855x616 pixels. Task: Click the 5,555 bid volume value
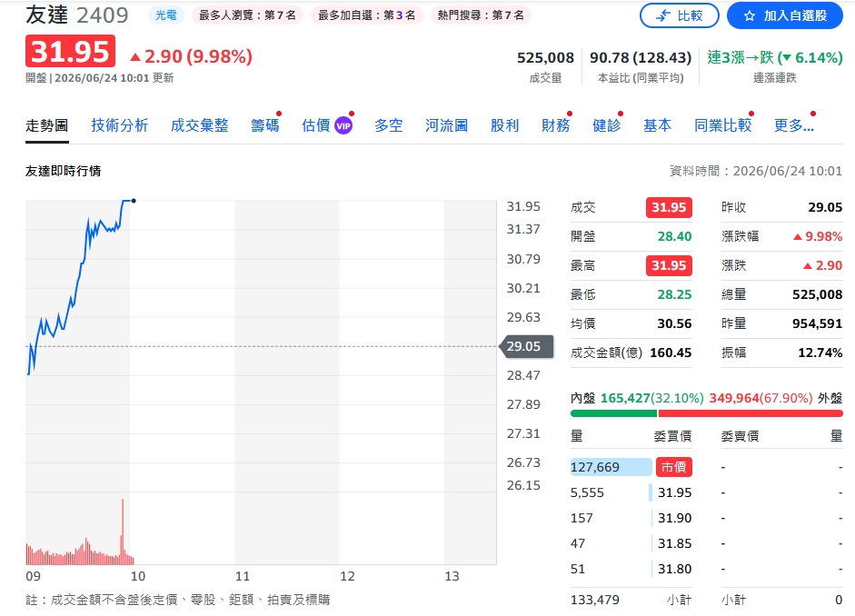pyautogui.click(x=587, y=492)
